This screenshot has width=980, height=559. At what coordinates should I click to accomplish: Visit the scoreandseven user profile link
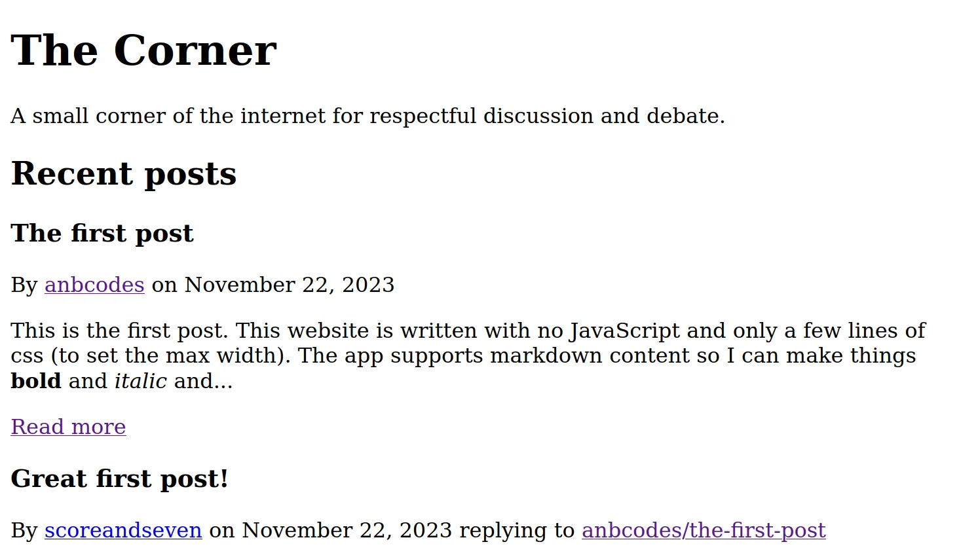[123, 530]
